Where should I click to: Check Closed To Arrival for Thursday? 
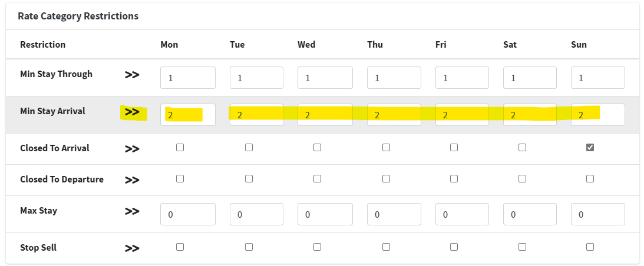(386, 148)
